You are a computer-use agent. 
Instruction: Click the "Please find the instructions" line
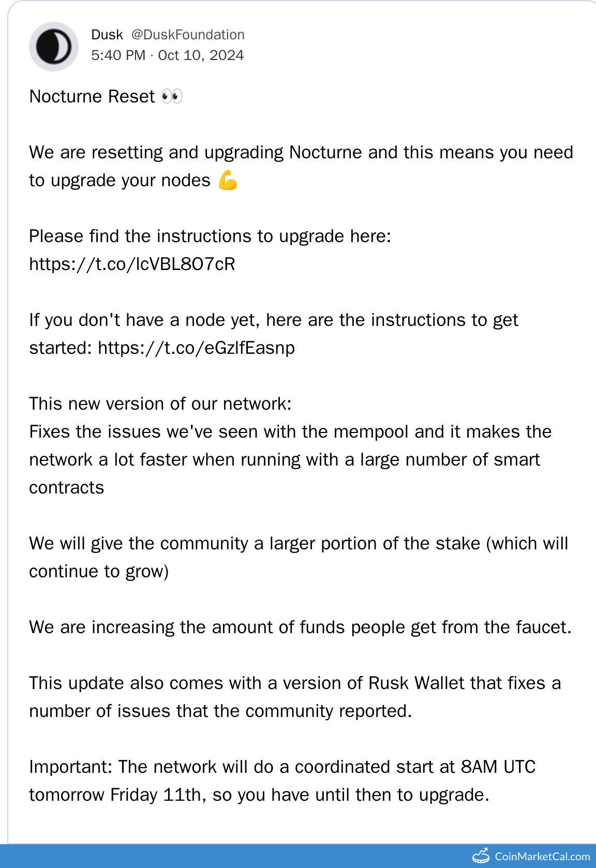(210, 236)
